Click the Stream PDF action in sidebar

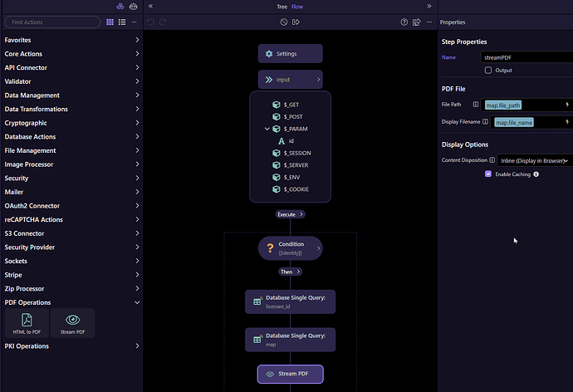click(x=72, y=323)
